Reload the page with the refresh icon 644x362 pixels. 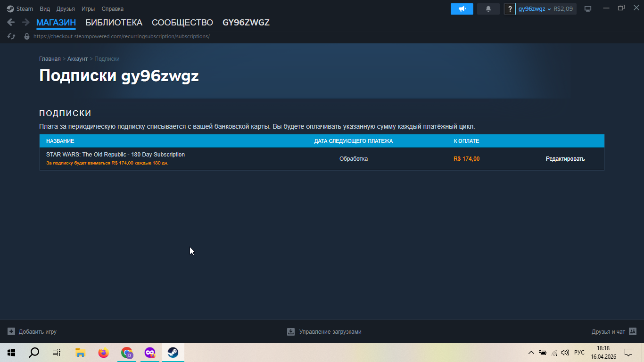click(x=11, y=36)
